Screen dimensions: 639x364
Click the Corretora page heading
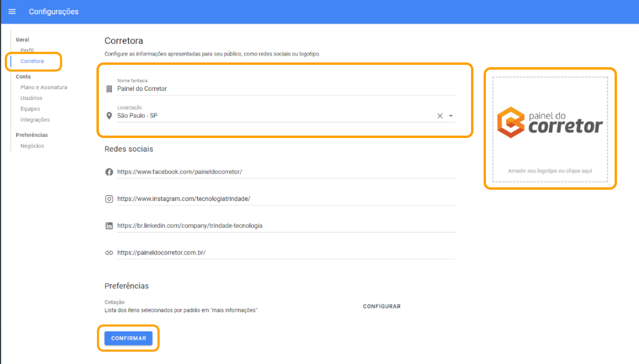tap(124, 40)
